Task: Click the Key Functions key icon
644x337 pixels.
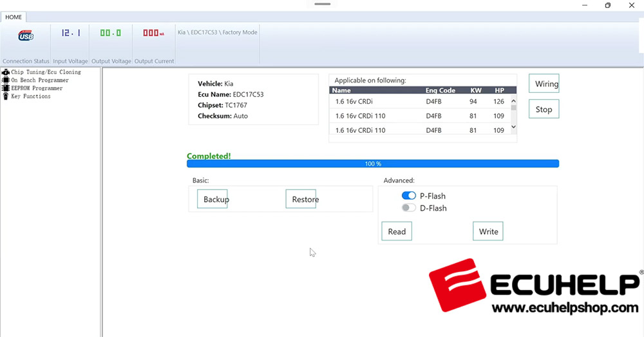Action: [5, 96]
